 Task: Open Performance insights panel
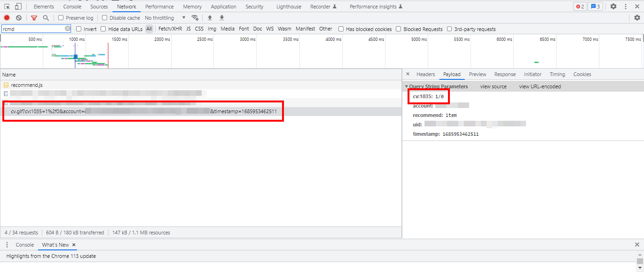[x=376, y=7]
